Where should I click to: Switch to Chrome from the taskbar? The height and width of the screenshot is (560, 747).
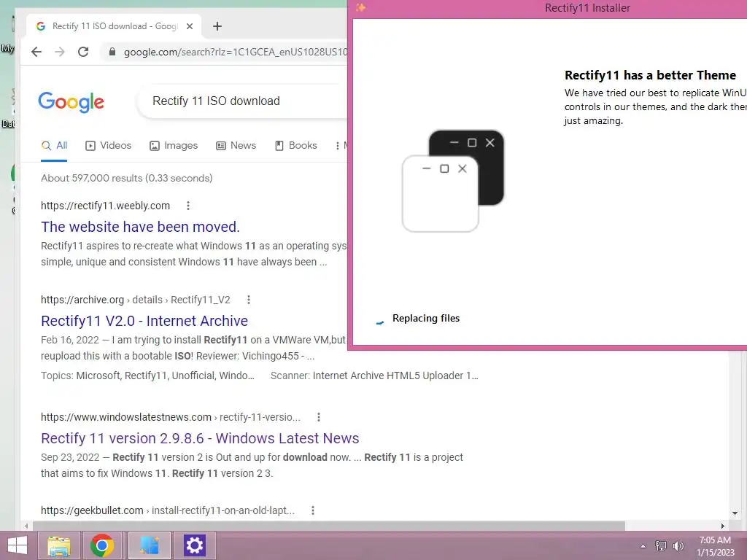[102, 545]
